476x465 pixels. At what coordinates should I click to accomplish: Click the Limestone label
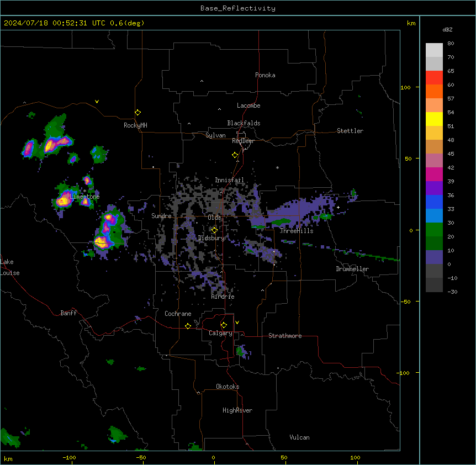pos(84,197)
